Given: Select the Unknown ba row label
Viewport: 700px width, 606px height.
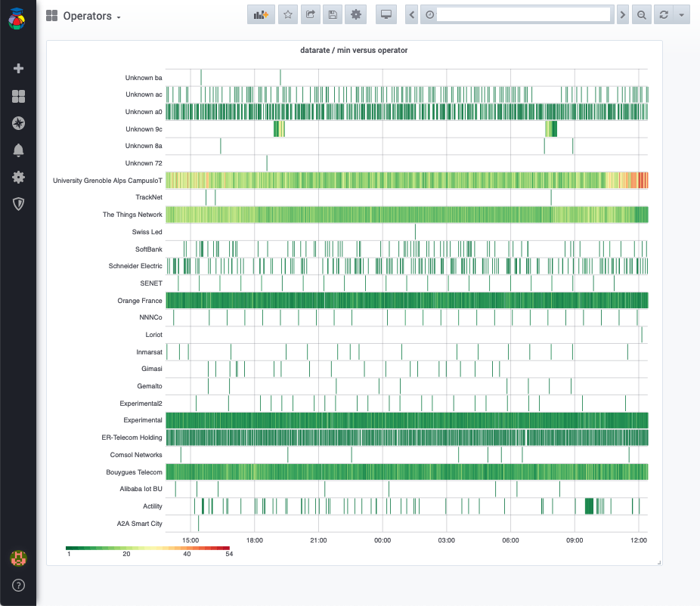Looking at the screenshot, I should point(144,78).
